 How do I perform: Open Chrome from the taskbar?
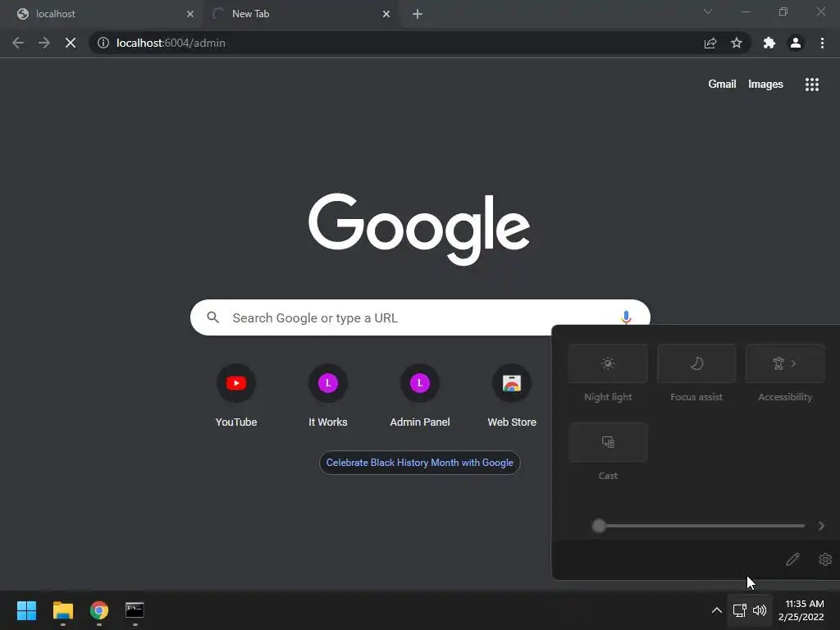tap(99, 610)
